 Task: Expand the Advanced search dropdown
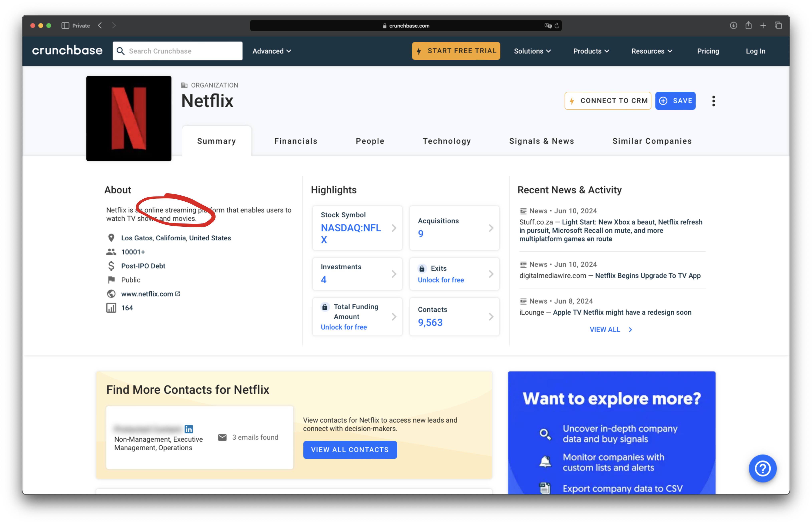(x=272, y=51)
